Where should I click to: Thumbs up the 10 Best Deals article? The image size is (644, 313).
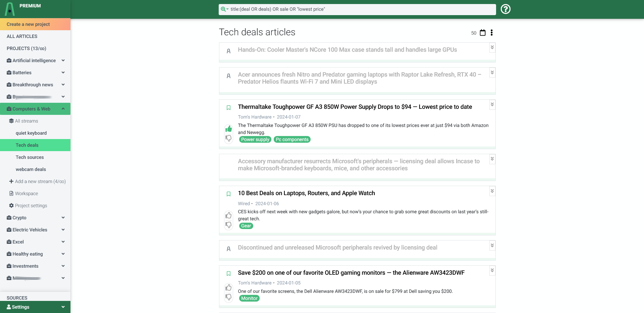tap(228, 215)
